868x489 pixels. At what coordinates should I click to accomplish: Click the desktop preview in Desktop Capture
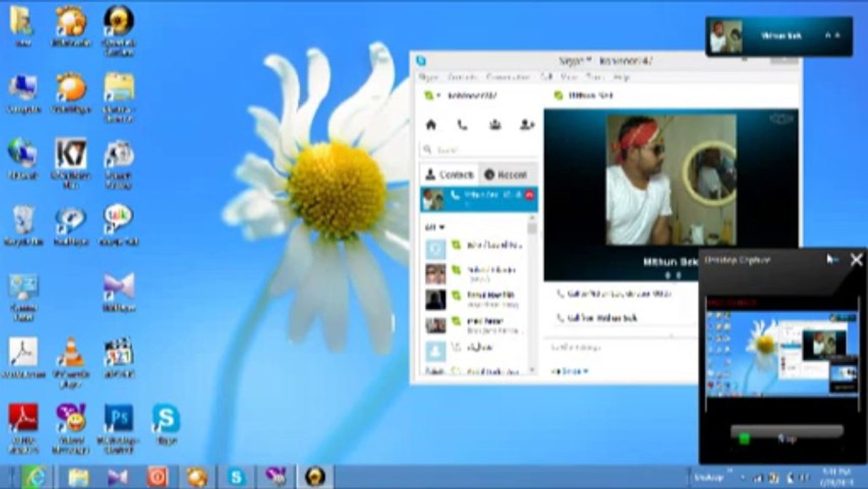(x=782, y=354)
